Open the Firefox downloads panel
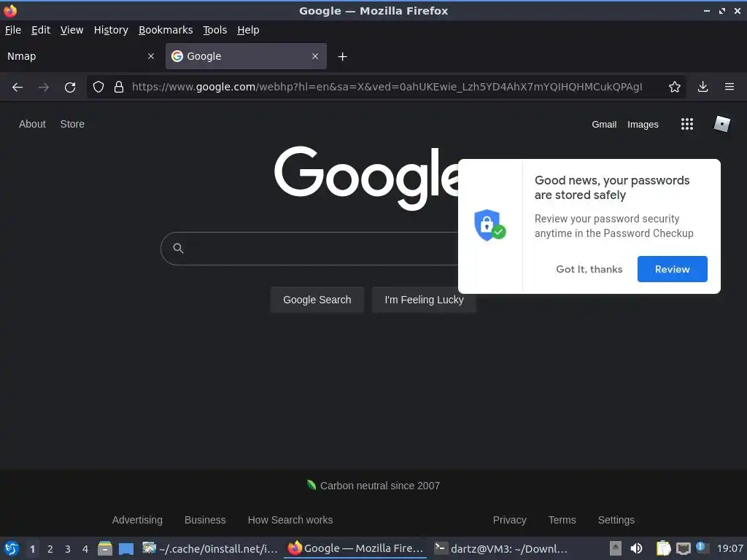Screen dimensions: 747x560 (703, 87)
